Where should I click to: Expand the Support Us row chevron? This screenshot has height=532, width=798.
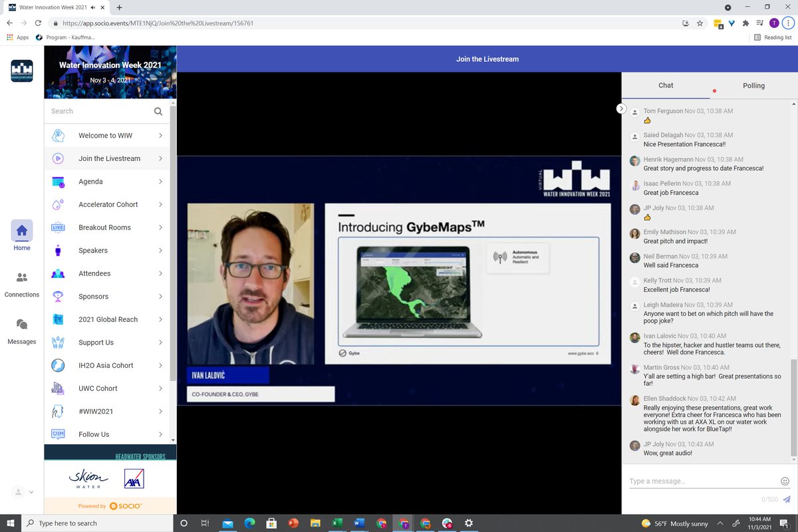point(161,342)
